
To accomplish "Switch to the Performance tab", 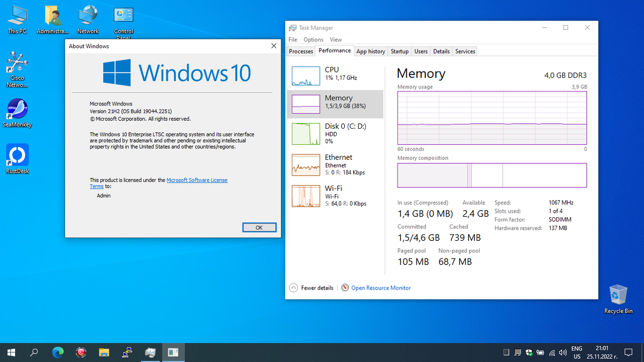I will coord(335,51).
